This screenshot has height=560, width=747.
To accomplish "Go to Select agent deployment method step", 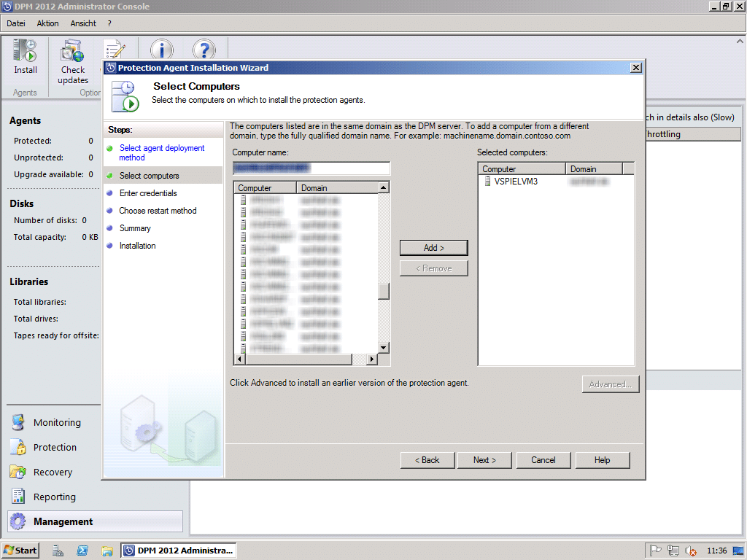I will click(x=161, y=152).
